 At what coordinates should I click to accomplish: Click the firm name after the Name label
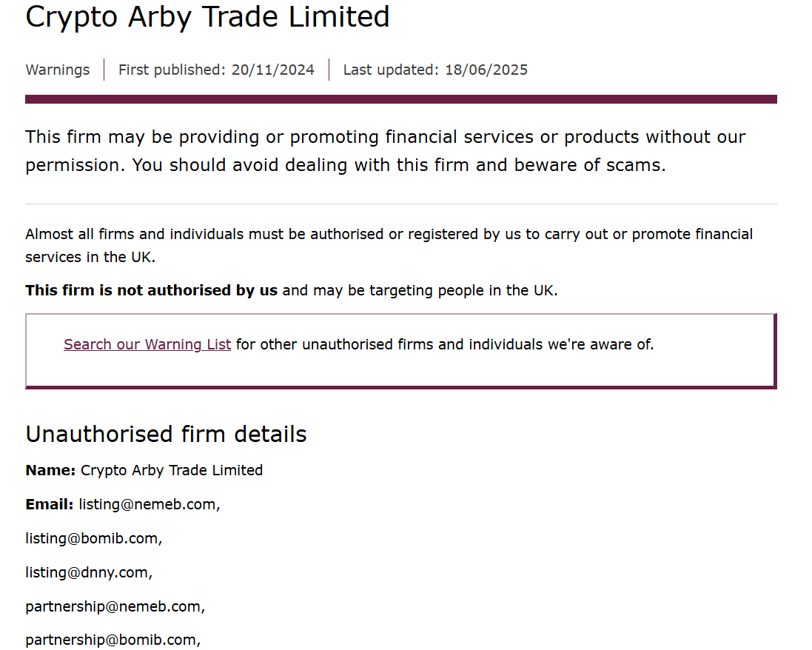point(172,470)
